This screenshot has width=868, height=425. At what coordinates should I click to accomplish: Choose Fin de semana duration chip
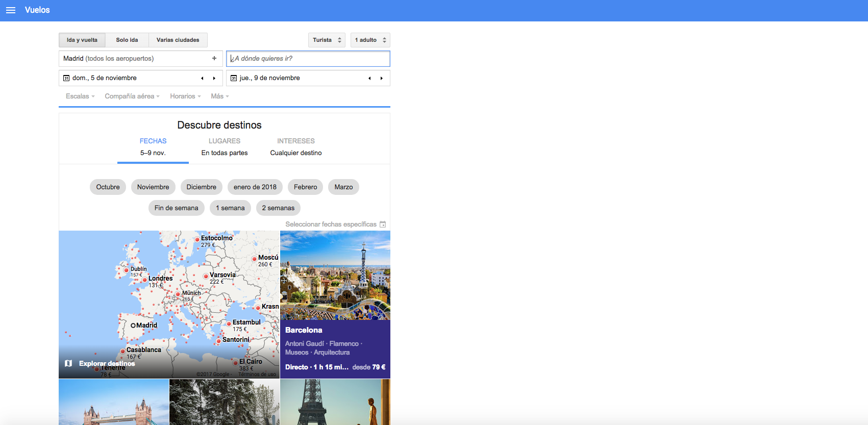(x=177, y=208)
